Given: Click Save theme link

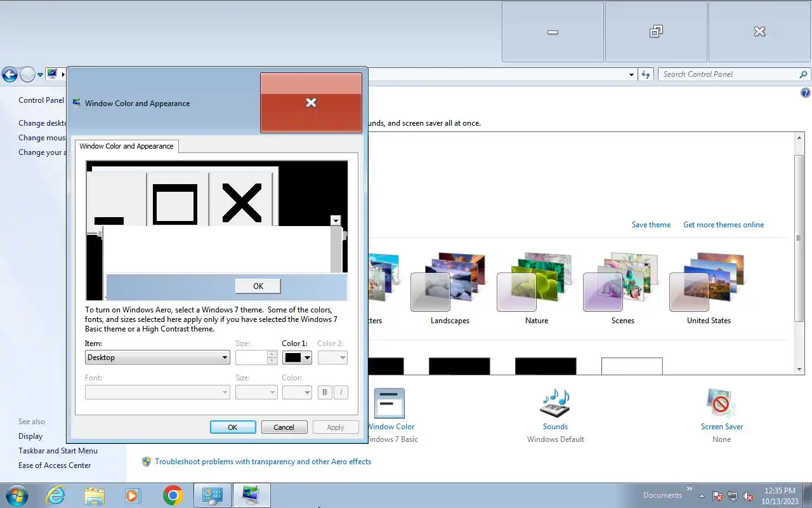Looking at the screenshot, I should point(651,225).
